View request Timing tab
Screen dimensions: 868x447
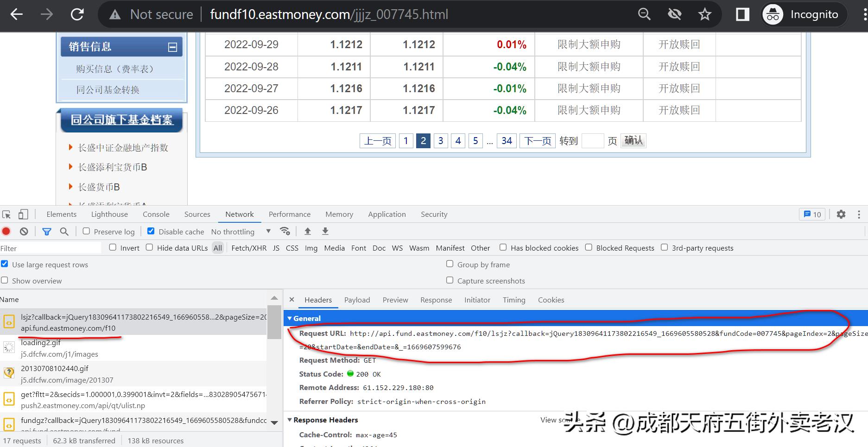(x=514, y=300)
